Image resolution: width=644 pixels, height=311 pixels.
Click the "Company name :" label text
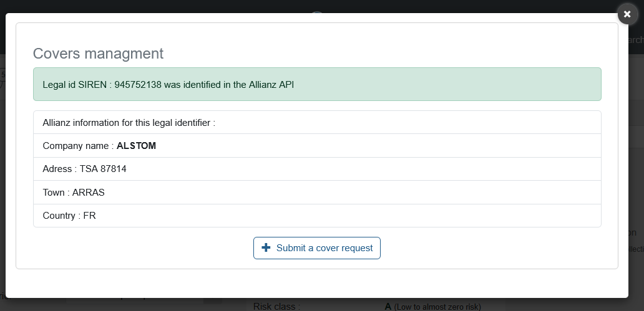pyautogui.click(x=78, y=146)
